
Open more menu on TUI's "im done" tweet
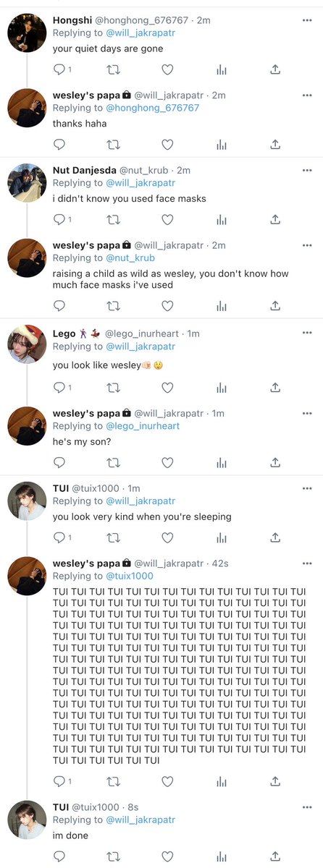307,807
